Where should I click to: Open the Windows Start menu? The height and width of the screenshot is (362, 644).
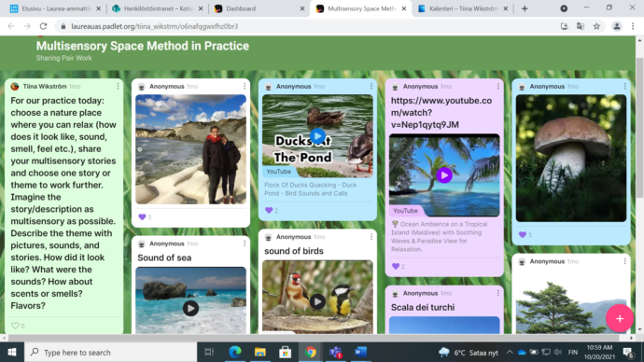[x=12, y=352]
